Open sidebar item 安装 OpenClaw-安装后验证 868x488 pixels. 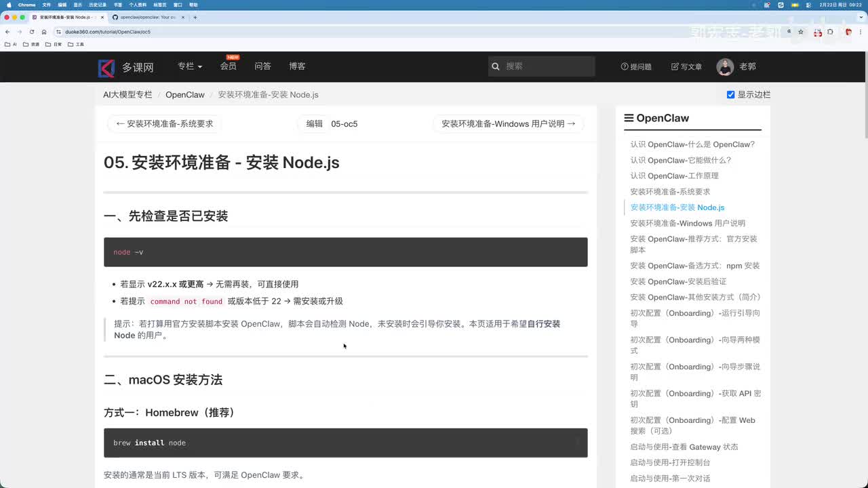pos(678,281)
